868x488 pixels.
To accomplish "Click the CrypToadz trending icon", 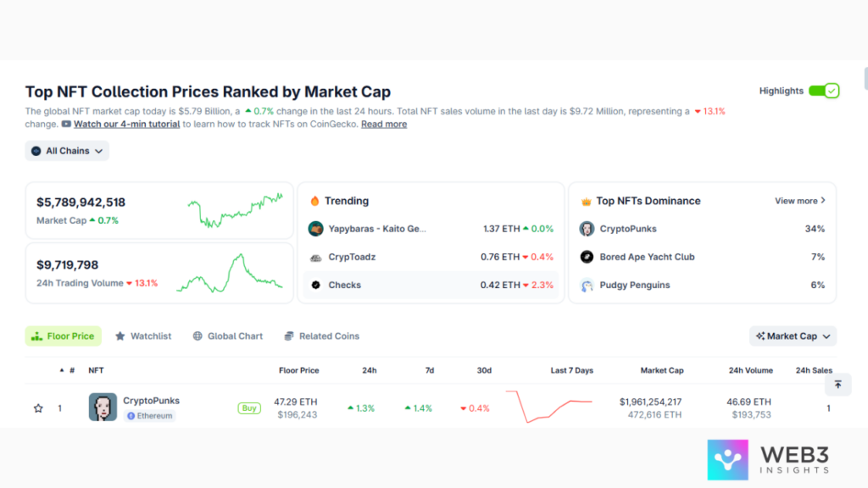I will pos(315,257).
